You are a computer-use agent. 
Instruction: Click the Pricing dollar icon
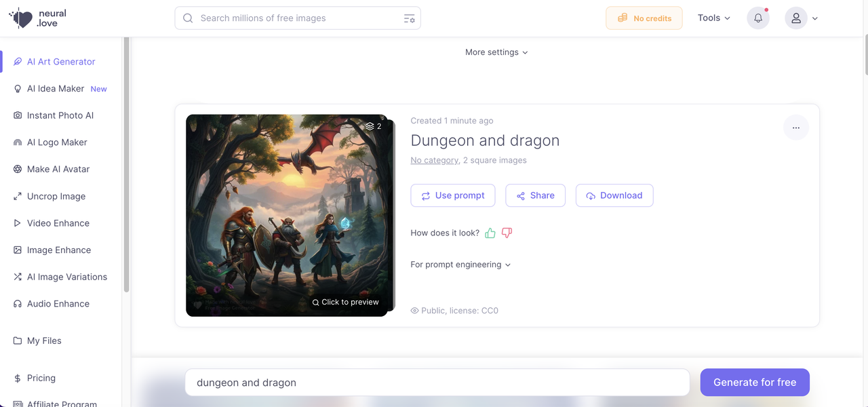18,378
